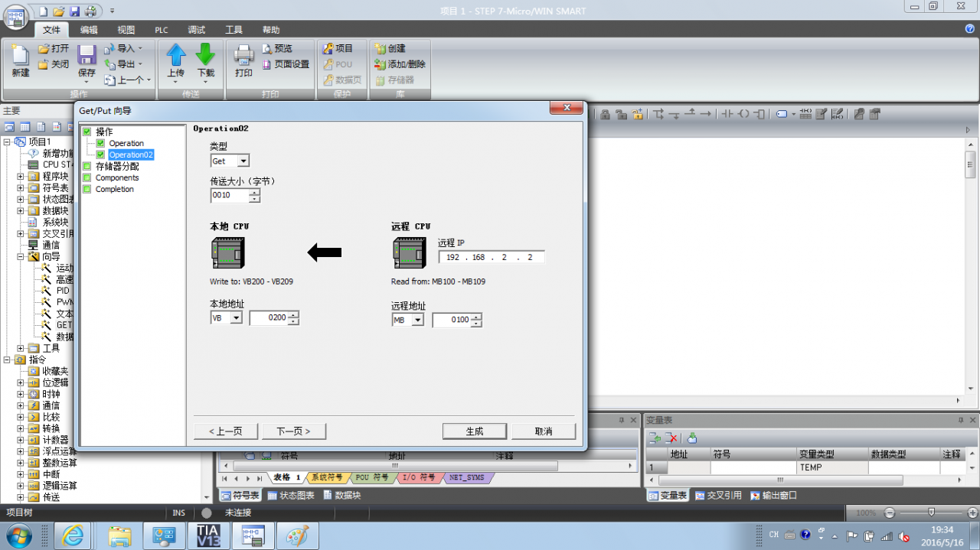Click quick-access print icon
This screenshot has width=980, height=550.
[90, 11]
